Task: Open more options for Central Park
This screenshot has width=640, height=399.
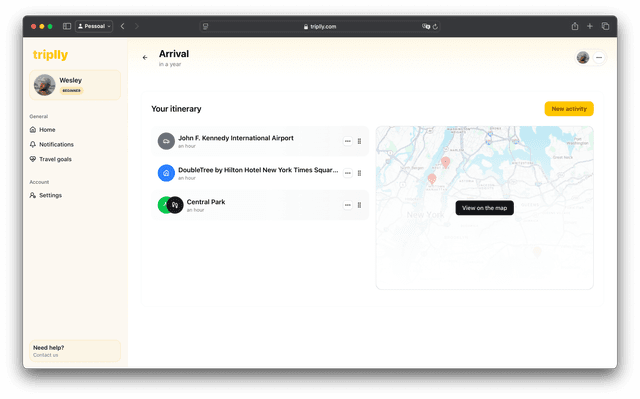Action: [x=347, y=205]
